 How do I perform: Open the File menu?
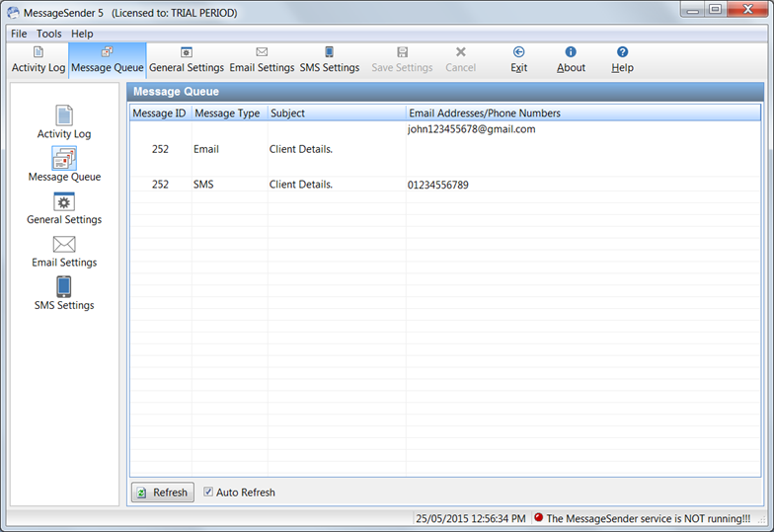click(x=19, y=34)
